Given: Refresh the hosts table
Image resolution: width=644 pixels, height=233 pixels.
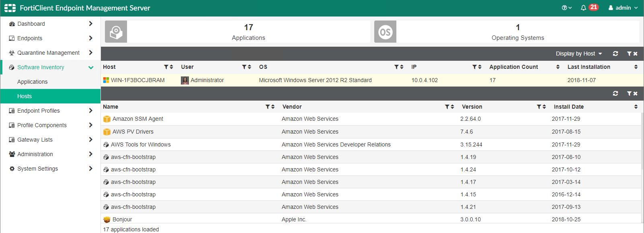Looking at the screenshot, I should [615, 54].
